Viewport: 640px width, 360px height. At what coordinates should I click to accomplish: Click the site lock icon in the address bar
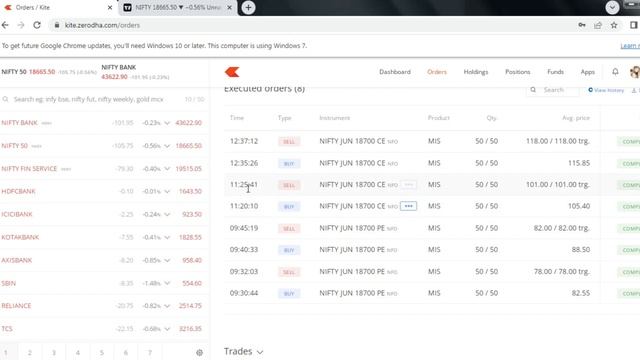coord(57,25)
